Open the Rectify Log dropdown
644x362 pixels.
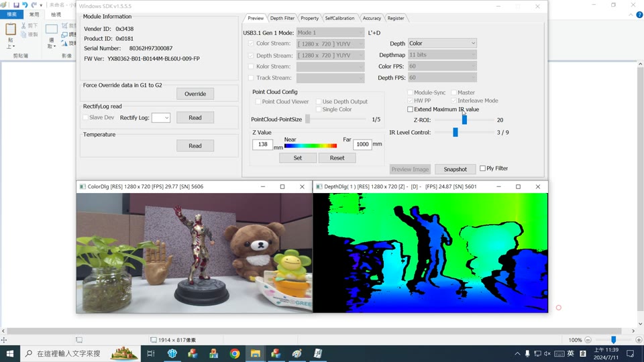[160, 117]
